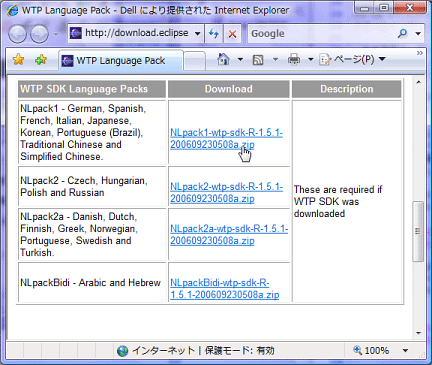432x365 pixels.
Task: Expand the feeds dropdown arrow
Action: point(275,60)
